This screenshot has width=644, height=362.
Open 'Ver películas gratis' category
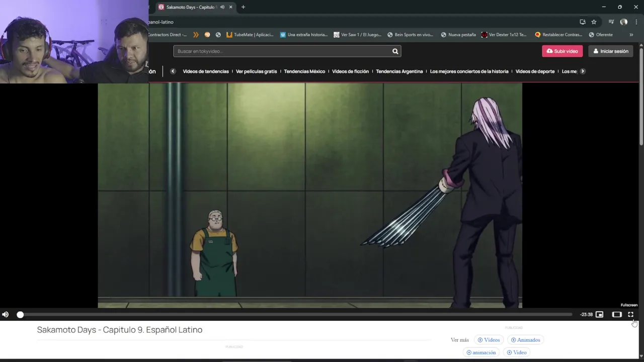(256, 71)
